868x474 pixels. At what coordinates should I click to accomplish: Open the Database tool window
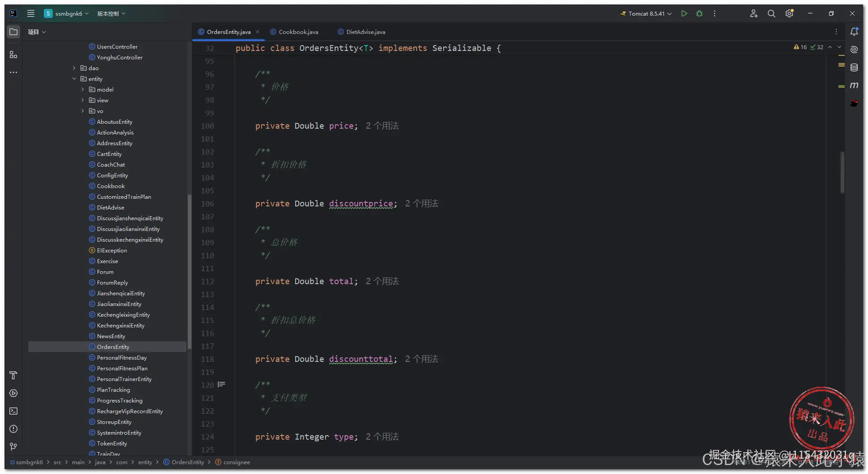(854, 67)
